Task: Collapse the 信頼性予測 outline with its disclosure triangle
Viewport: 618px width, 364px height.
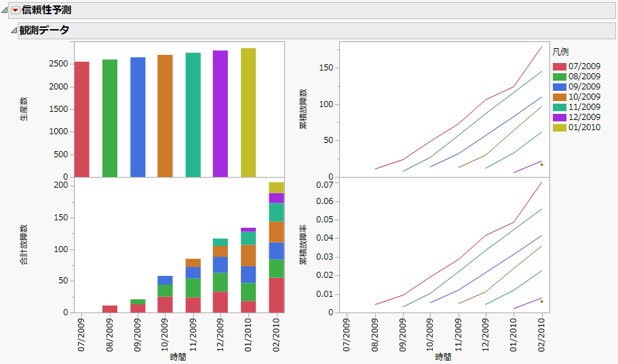Action: [x=5, y=10]
